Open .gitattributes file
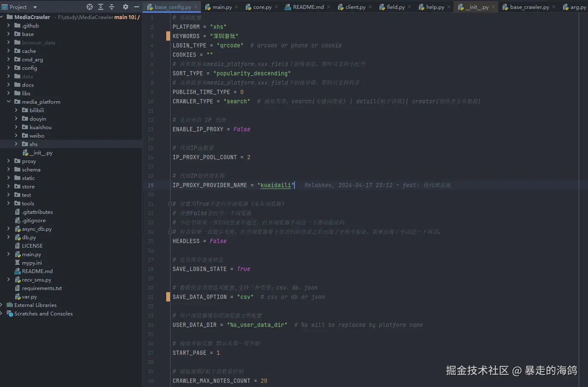The width and height of the screenshot is (588, 387). click(x=37, y=212)
